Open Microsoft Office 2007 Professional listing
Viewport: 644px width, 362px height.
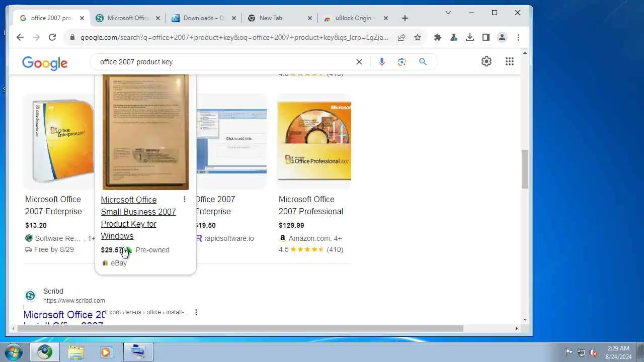pos(311,205)
